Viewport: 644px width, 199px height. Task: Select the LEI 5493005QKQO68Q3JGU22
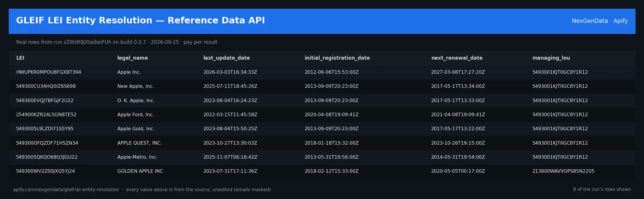(x=47, y=157)
